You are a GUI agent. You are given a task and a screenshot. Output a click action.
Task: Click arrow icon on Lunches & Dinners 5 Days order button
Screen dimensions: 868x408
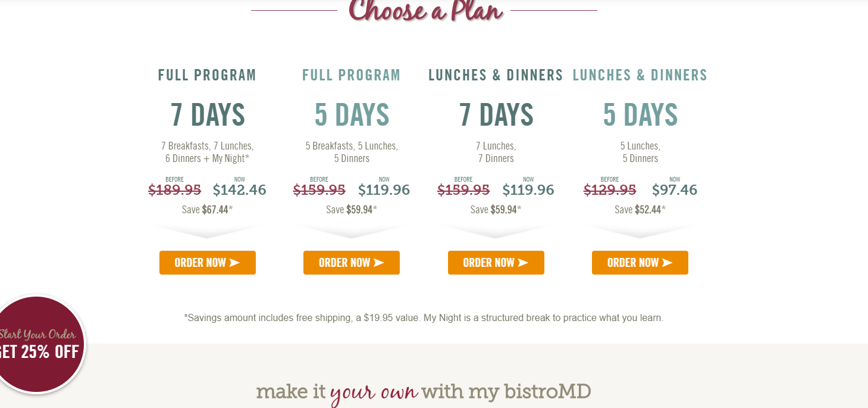[x=667, y=263]
